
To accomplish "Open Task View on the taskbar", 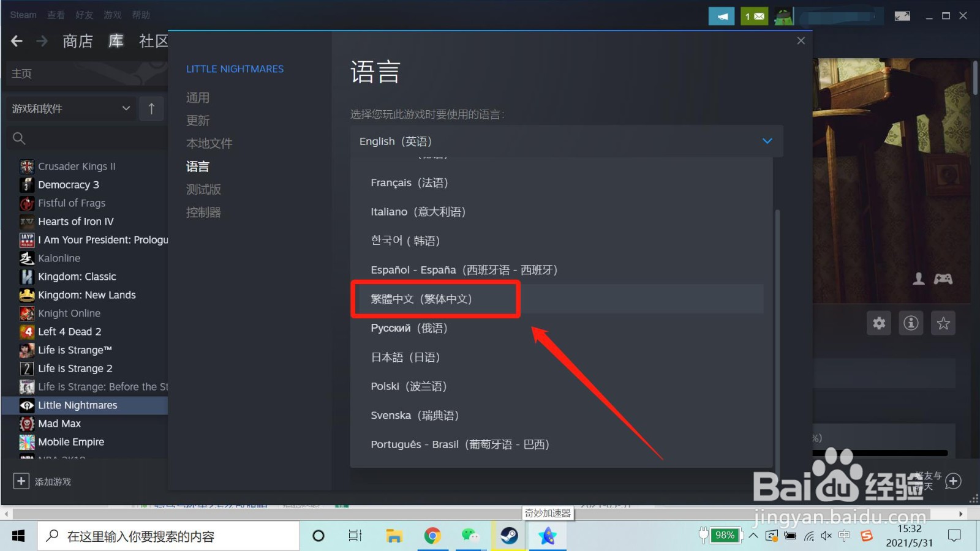I will click(355, 536).
